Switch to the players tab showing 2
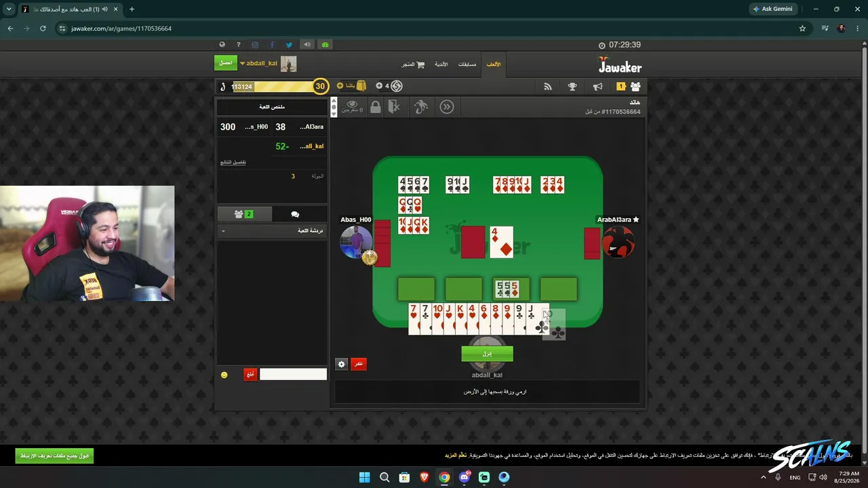 (244, 213)
